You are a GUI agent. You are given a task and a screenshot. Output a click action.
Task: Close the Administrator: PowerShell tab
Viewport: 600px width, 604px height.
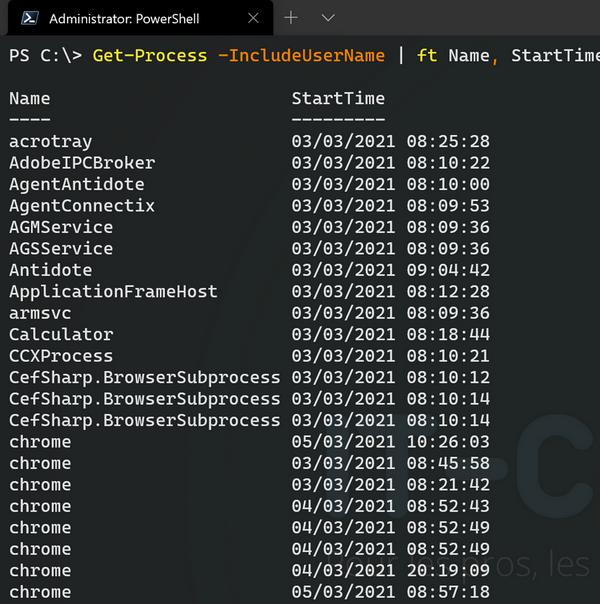253,18
